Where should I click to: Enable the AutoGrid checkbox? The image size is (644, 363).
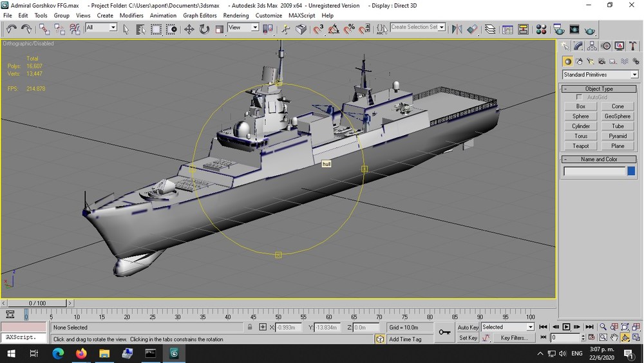579,97
